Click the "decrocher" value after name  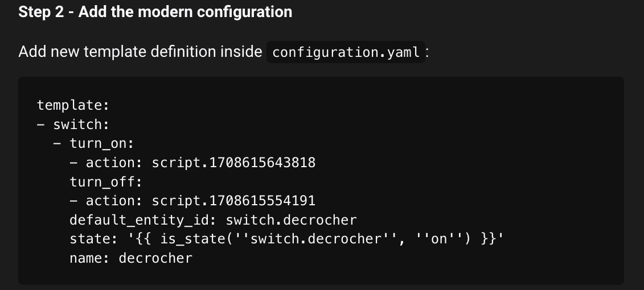coord(155,258)
